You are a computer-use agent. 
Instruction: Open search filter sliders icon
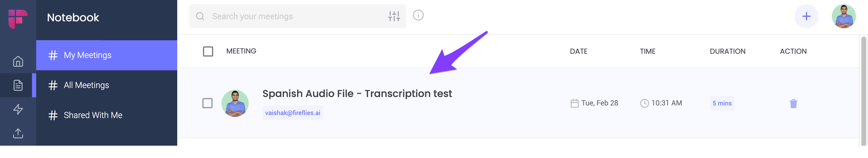(x=394, y=16)
